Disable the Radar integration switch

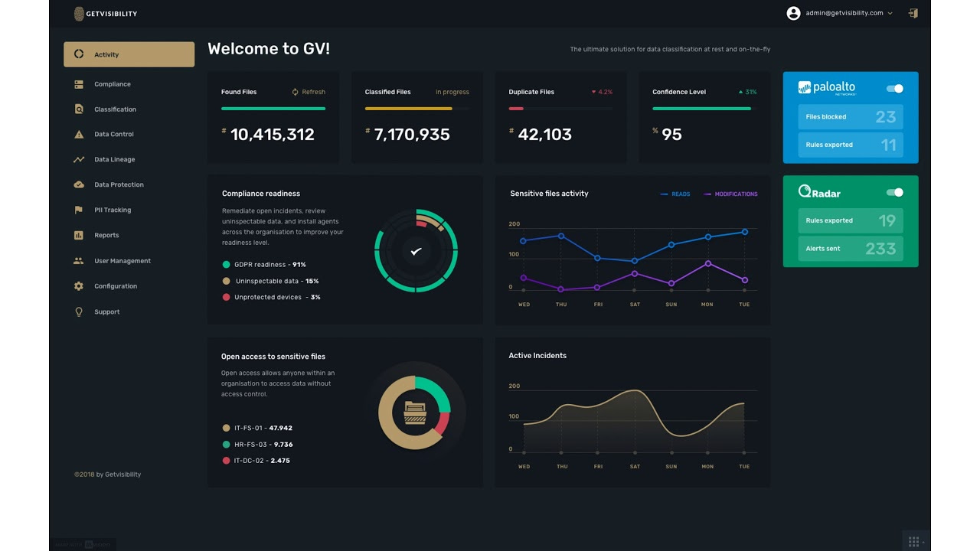(893, 192)
